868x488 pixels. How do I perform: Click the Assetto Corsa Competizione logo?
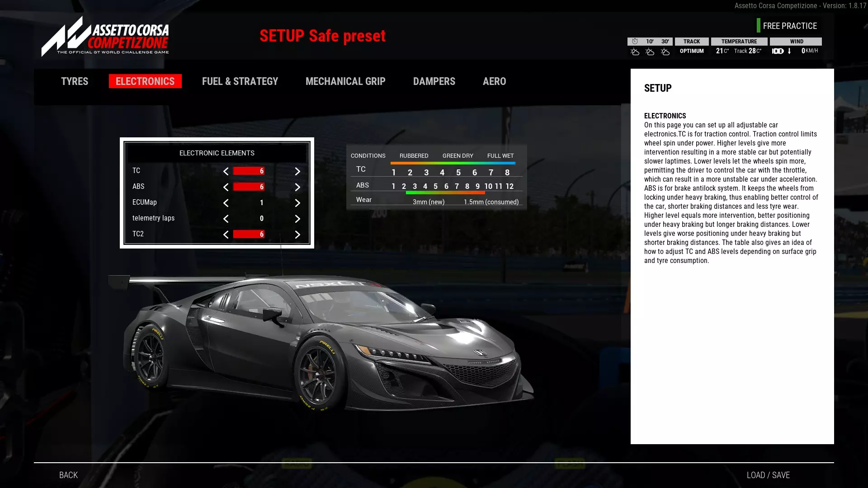[105, 37]
